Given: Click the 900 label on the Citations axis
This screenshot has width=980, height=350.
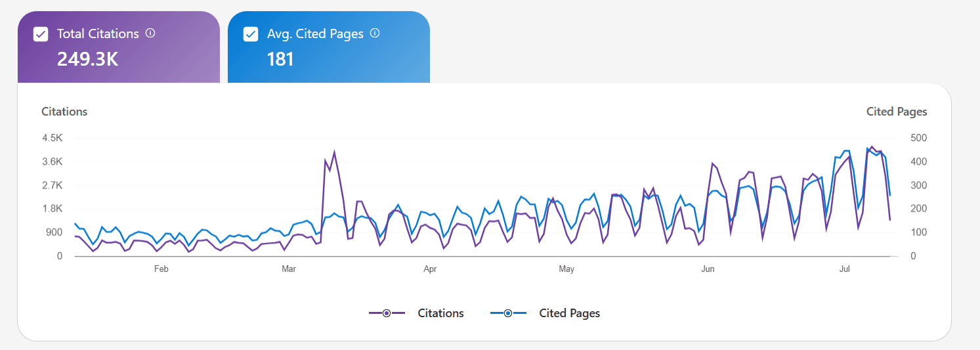Looking at the screenshot, I should (54, 232).
